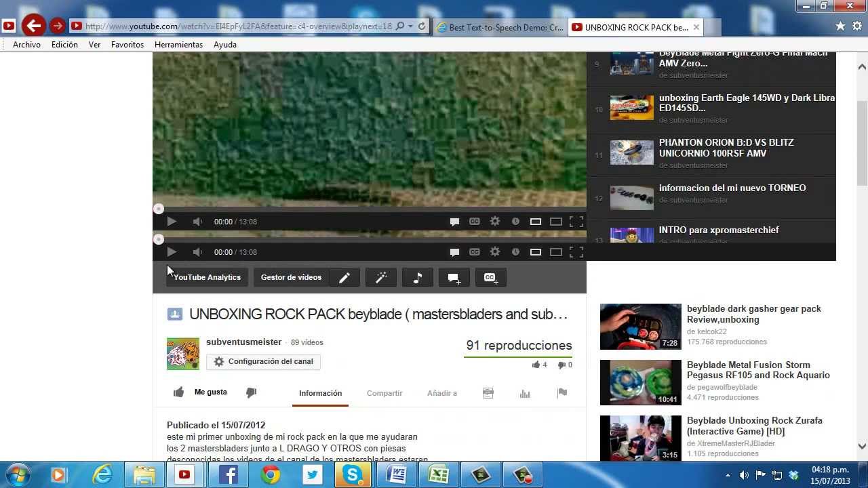868x488 pixels.
Task: Refresh the page with the reload icon
Action: click(x=421, y=26)
